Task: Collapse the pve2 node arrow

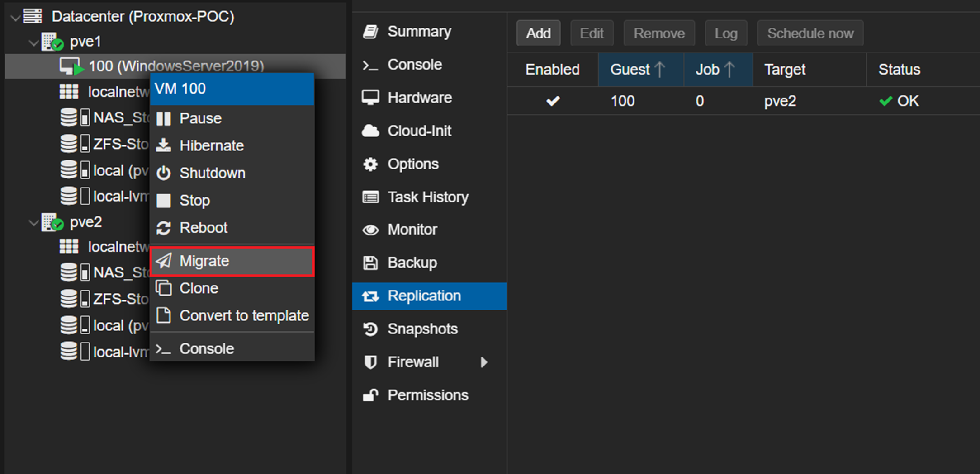Action: tap(33, 223)
